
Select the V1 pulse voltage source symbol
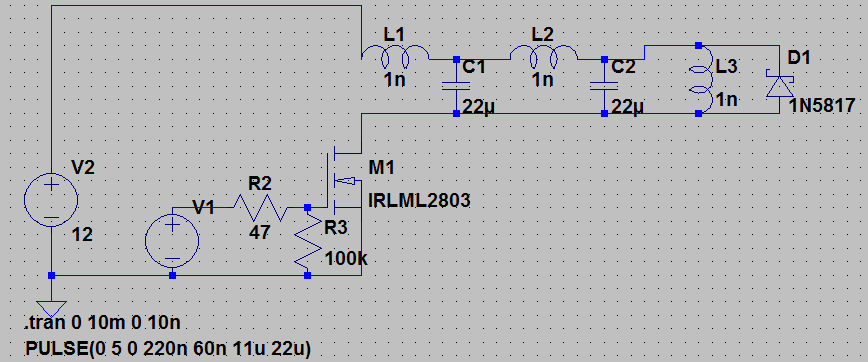[172, 241]
